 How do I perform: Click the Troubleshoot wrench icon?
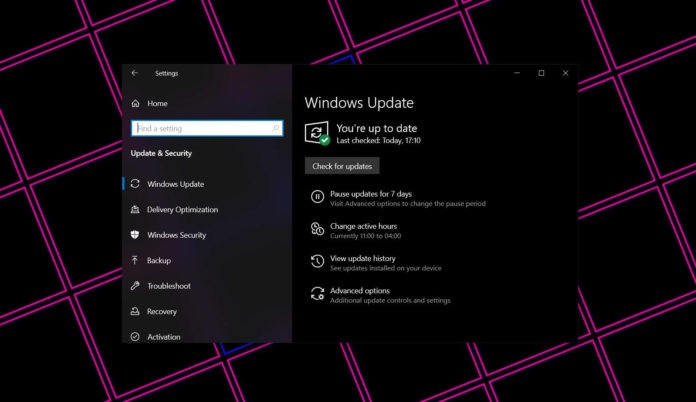pos(136,286)
